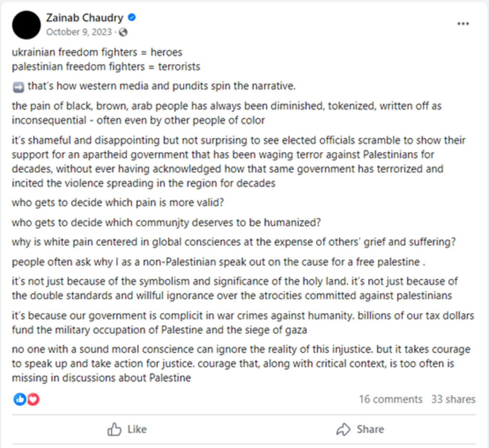
Task: Open the share options menu
Action: 361,429
